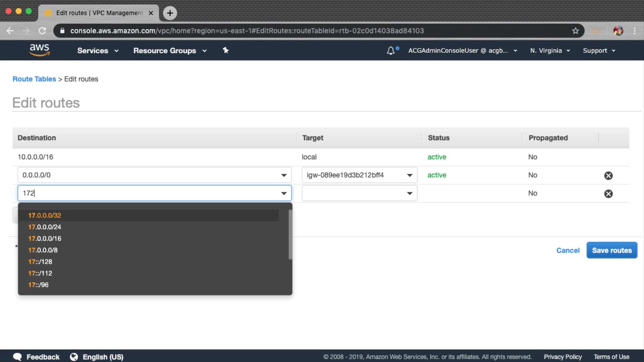Viewport: 644px width, 362px height.
Task: Click the pin shortcut icon in navbar
Action: [226, 50]
